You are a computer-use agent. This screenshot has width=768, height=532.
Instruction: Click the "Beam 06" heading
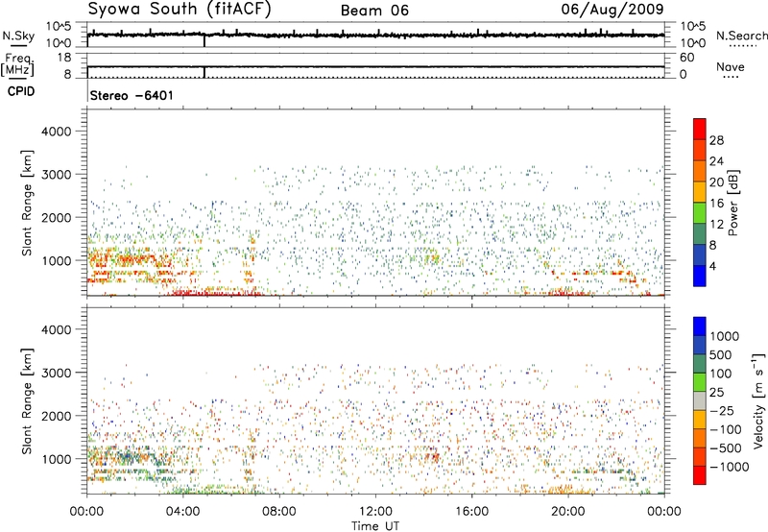[374, 11]
